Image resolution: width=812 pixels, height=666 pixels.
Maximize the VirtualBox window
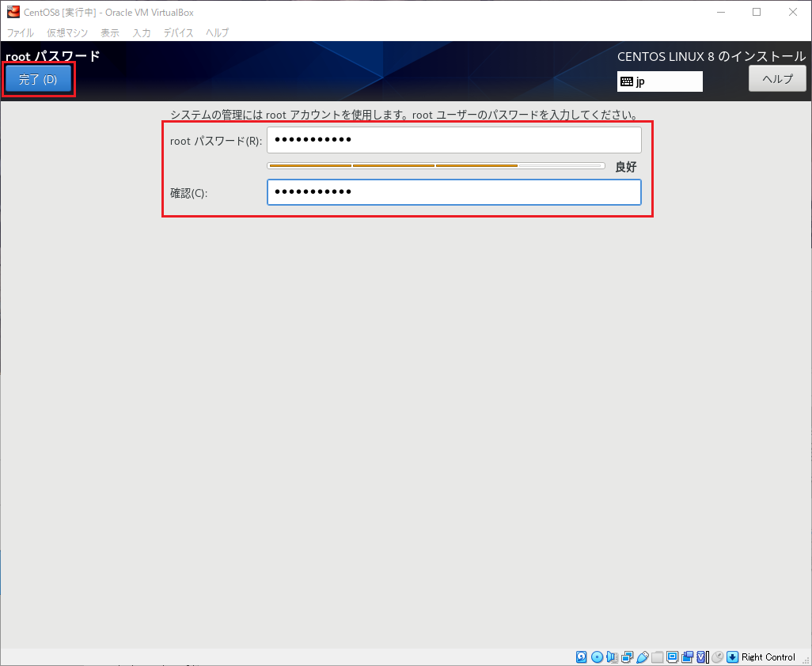point(757,12)
